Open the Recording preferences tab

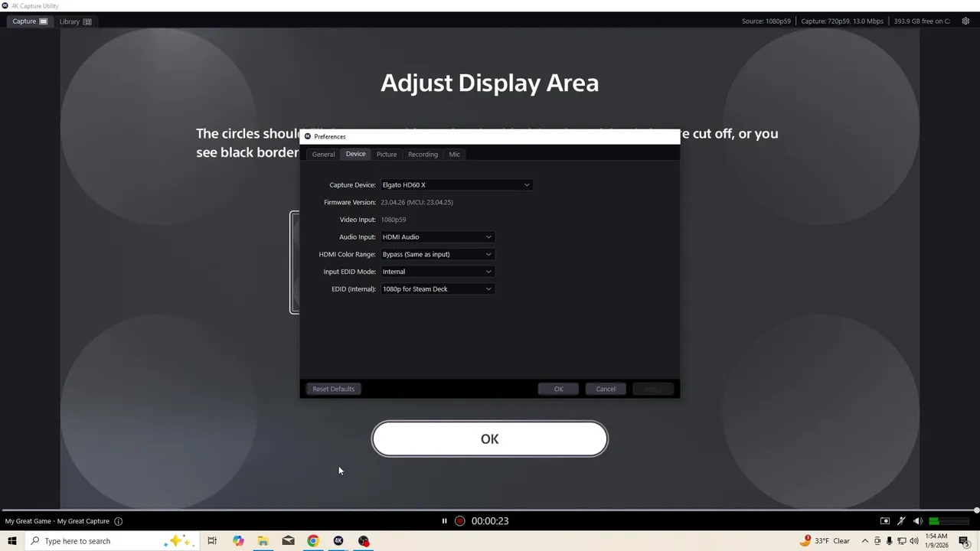423,155
